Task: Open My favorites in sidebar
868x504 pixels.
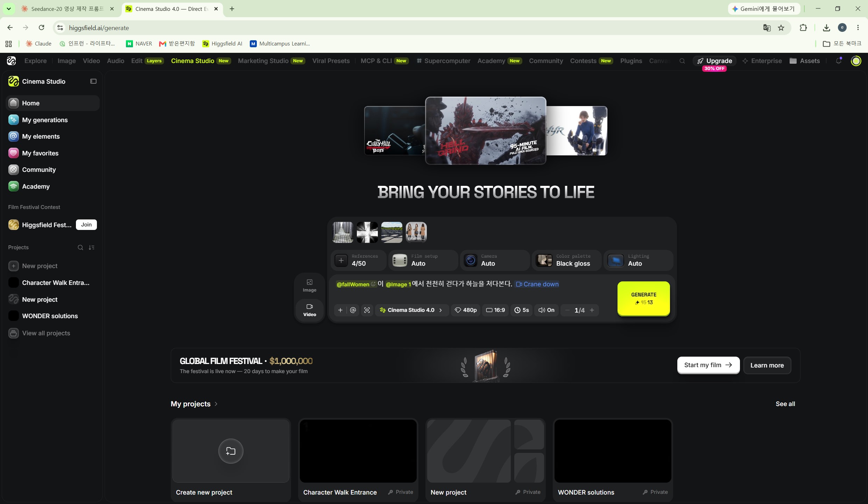Action: click(x=52, y=153)
